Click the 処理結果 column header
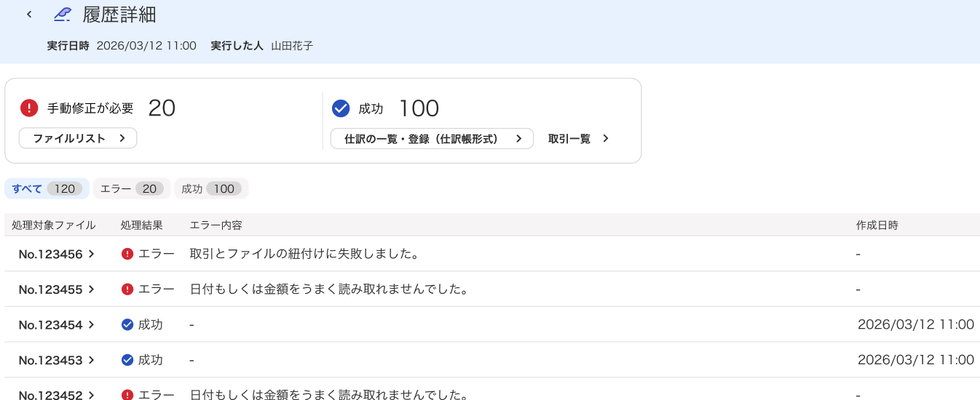The height and width of the screenshot is (400, 980). pyautogui.click(x=142, y=225)
